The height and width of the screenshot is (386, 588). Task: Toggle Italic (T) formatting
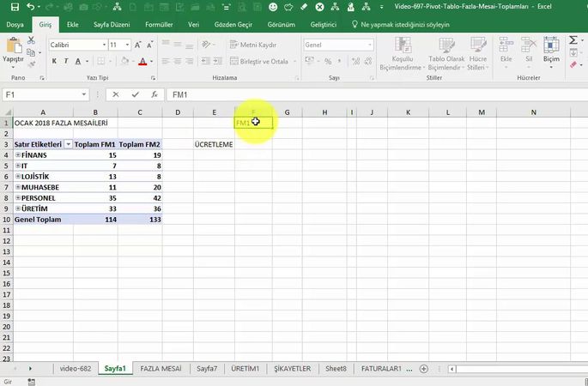point(66,61)
